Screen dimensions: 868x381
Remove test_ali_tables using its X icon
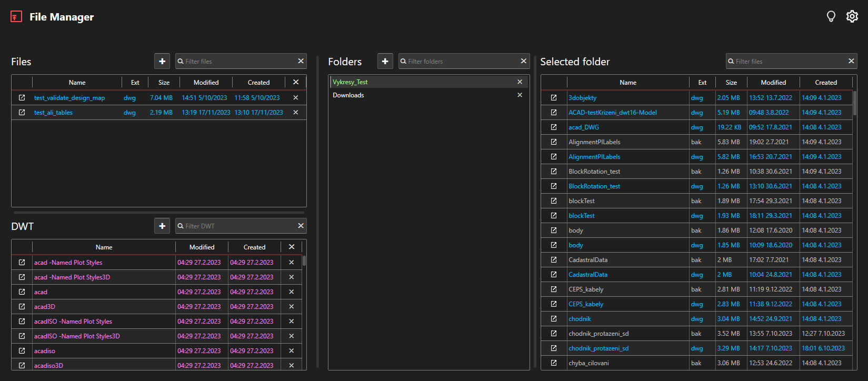click(295, 113)
